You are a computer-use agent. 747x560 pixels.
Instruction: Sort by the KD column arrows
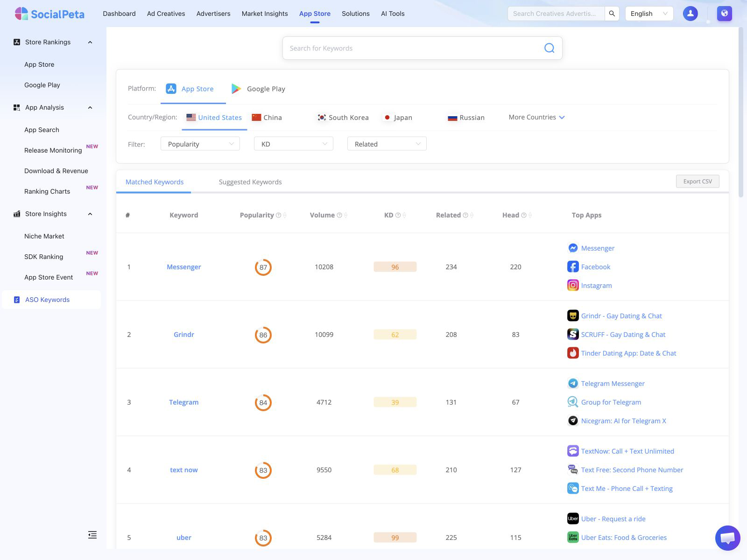click(404, 215)
